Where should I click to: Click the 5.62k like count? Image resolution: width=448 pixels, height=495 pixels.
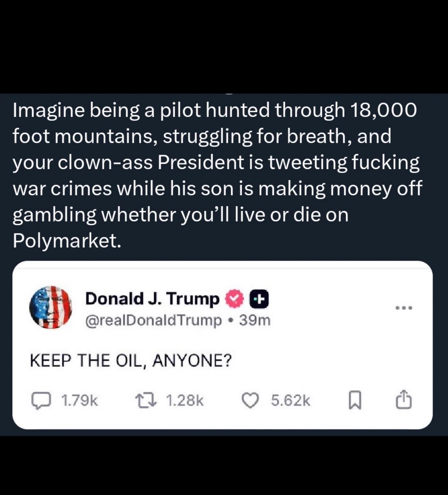tap(291, 401)
